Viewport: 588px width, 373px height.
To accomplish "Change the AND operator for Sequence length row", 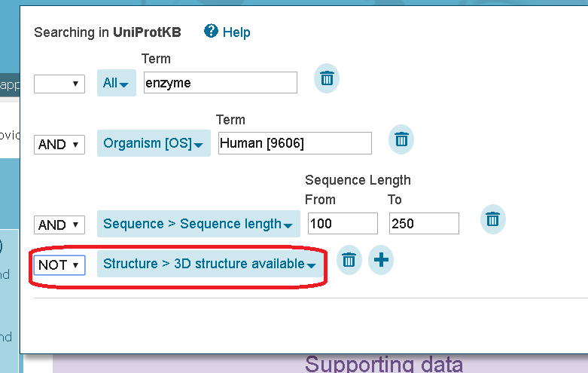I will (59, 225).
